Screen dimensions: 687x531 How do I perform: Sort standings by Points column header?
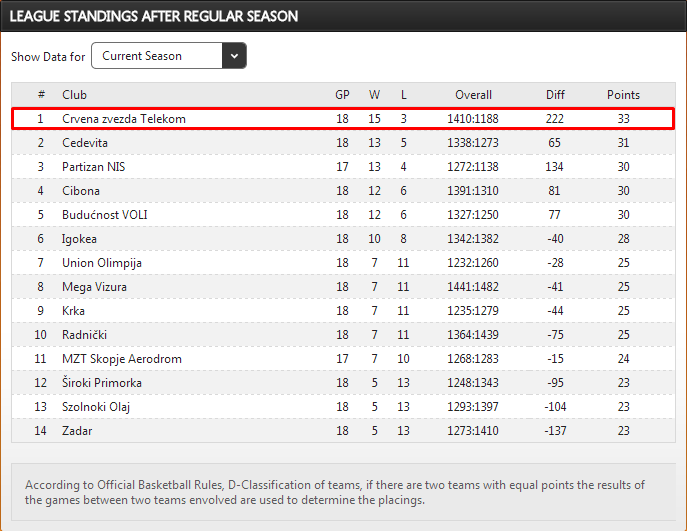623,95
